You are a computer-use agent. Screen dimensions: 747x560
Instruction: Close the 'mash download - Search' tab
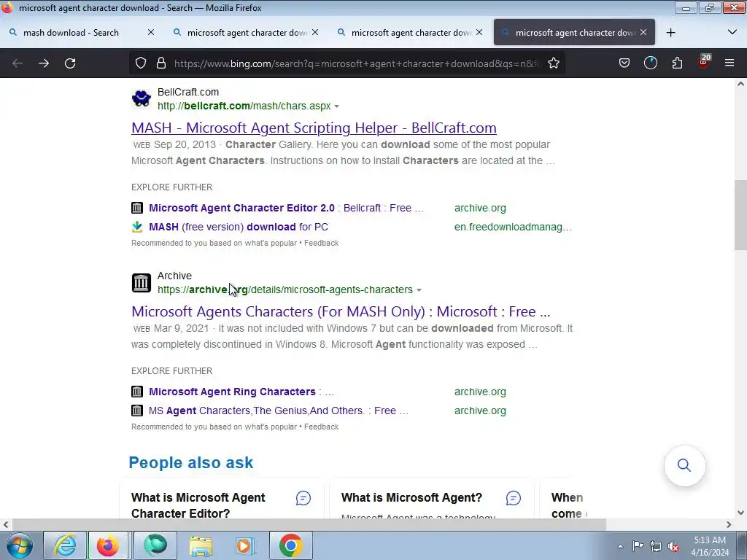[150, 32]
